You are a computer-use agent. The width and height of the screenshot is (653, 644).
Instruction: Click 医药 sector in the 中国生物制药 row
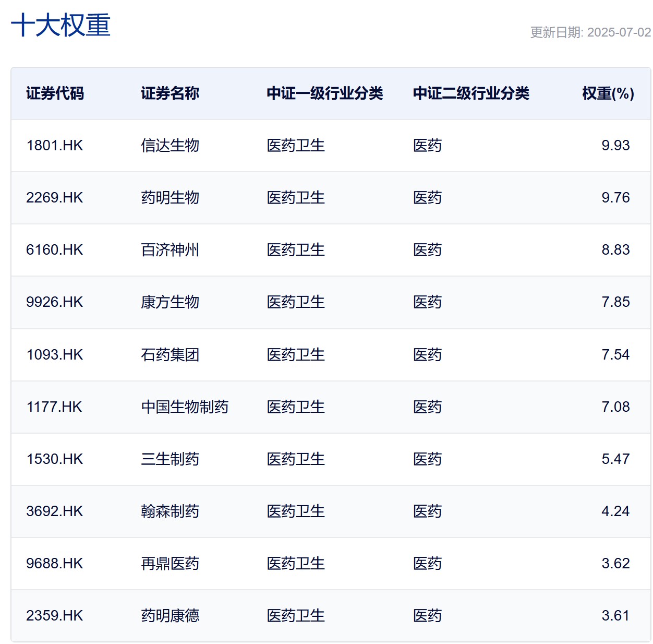coord(427,407)
